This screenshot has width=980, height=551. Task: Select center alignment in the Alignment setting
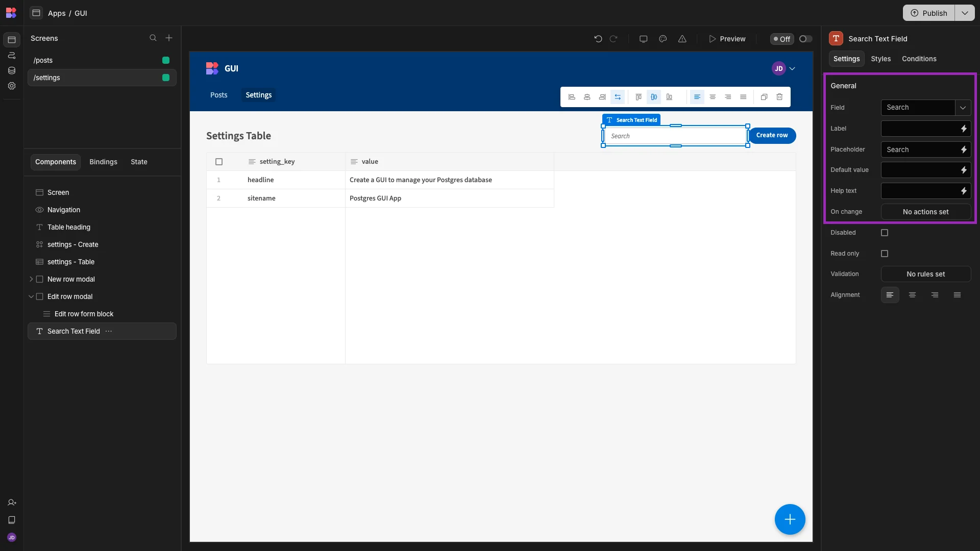tap(912, 295)
